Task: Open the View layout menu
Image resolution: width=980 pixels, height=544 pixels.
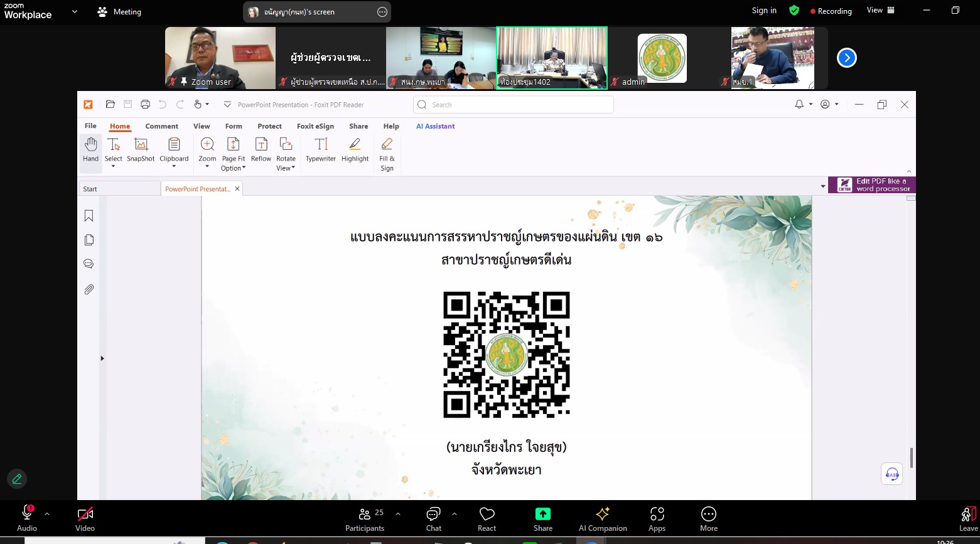Action: 881,11
